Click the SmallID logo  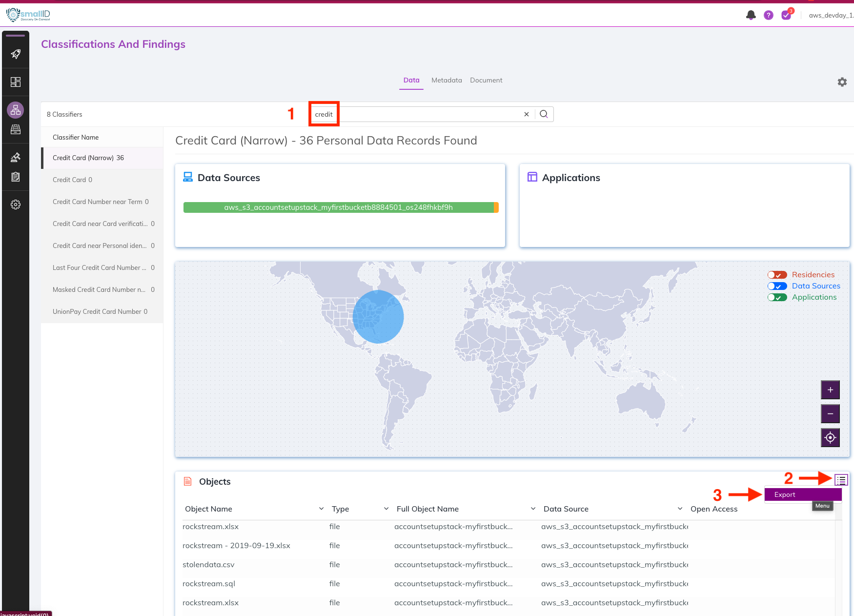[x=28, y=15]
